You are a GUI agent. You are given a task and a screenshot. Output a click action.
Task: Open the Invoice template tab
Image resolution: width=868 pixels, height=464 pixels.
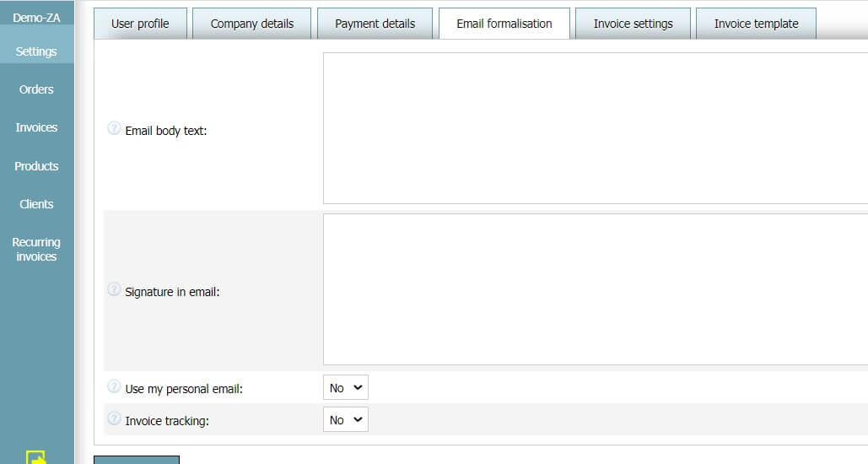pyautogui.click(x=756, y=24)
